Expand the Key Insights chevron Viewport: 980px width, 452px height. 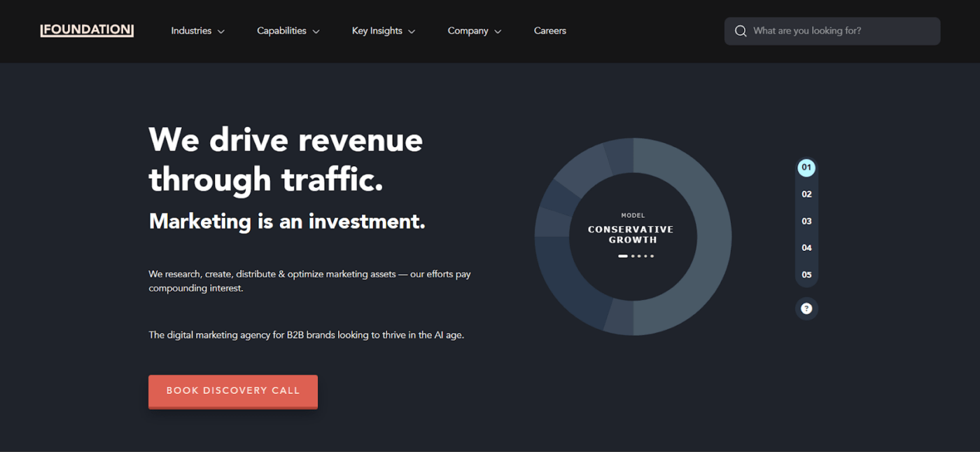tap(412, 32)
